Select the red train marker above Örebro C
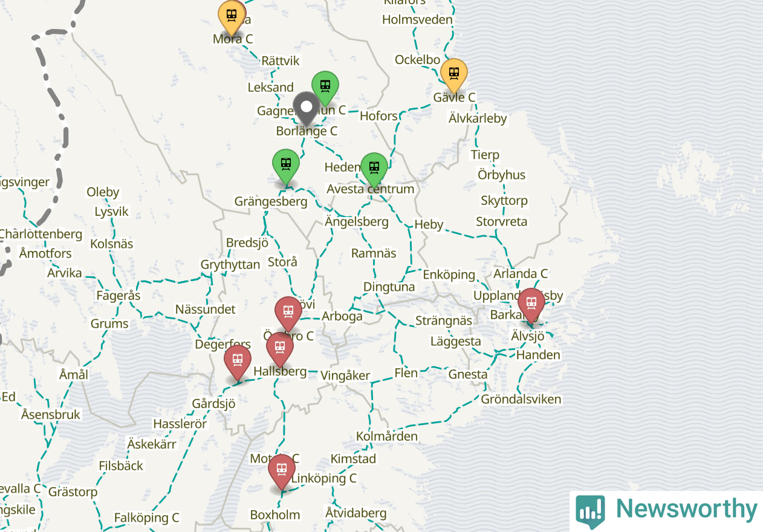The height and width of the screenshot is (532, 763). click(x=288, y=314)
